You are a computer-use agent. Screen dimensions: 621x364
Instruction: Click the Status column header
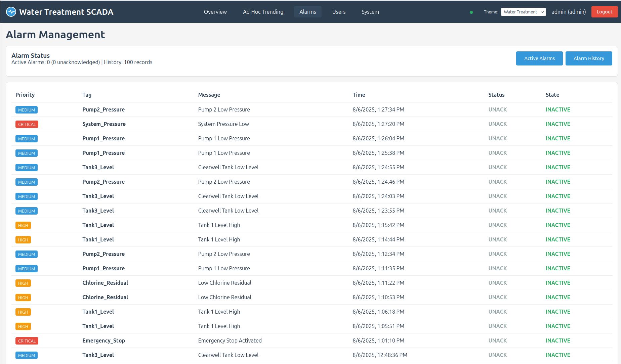[496, 95]
